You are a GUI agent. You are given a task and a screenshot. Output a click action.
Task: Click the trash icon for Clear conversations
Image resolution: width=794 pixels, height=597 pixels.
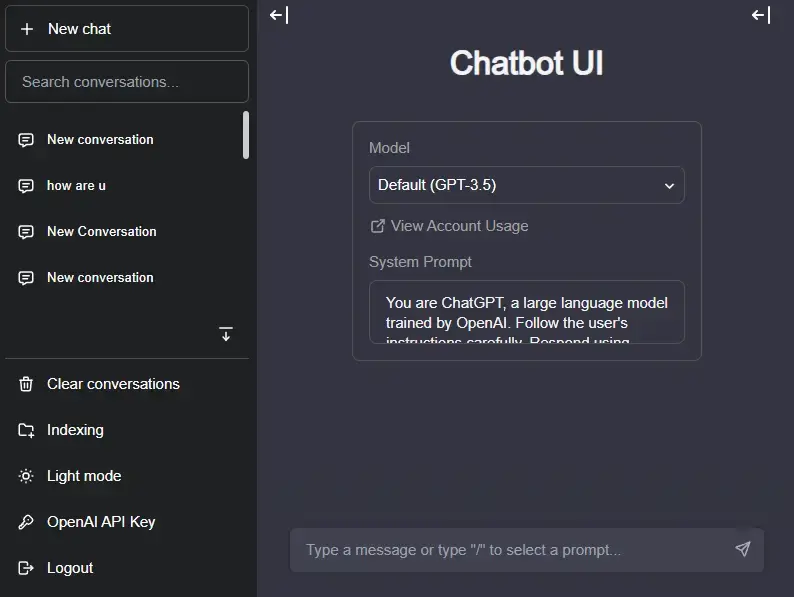coord(26,384)
